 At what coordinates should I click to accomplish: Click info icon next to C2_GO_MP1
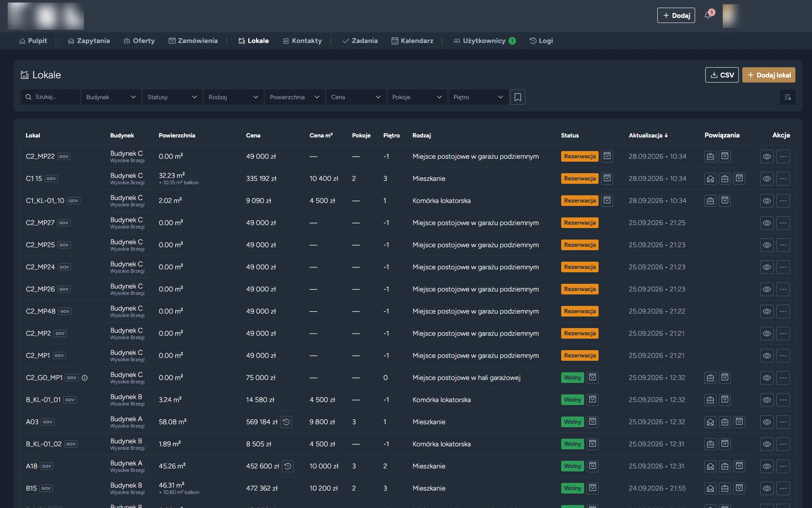[x=85, y=378]
